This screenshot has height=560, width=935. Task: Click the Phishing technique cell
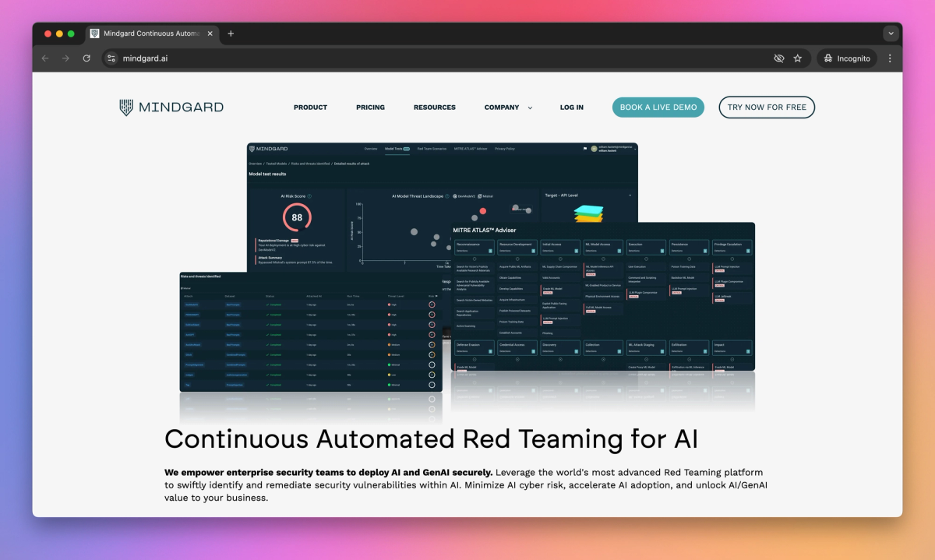click(x=560, y=333)
